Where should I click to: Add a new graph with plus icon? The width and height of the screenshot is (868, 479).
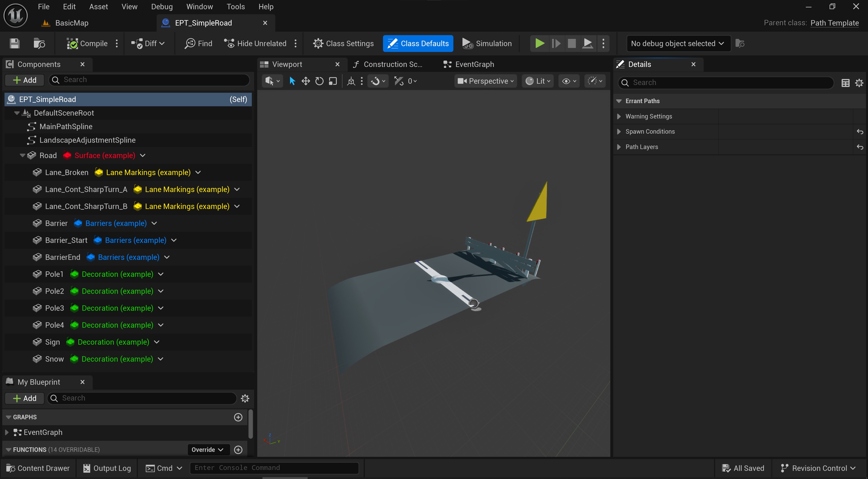click(x=238, y=417)
